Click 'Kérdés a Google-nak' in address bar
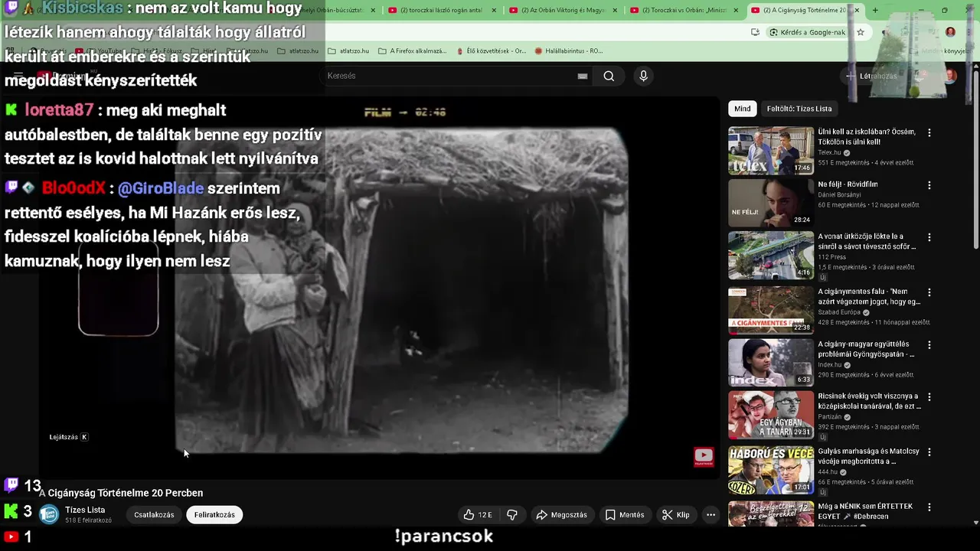Image resolution: width=980 pixels, height=551 pixels. (808, 32)
